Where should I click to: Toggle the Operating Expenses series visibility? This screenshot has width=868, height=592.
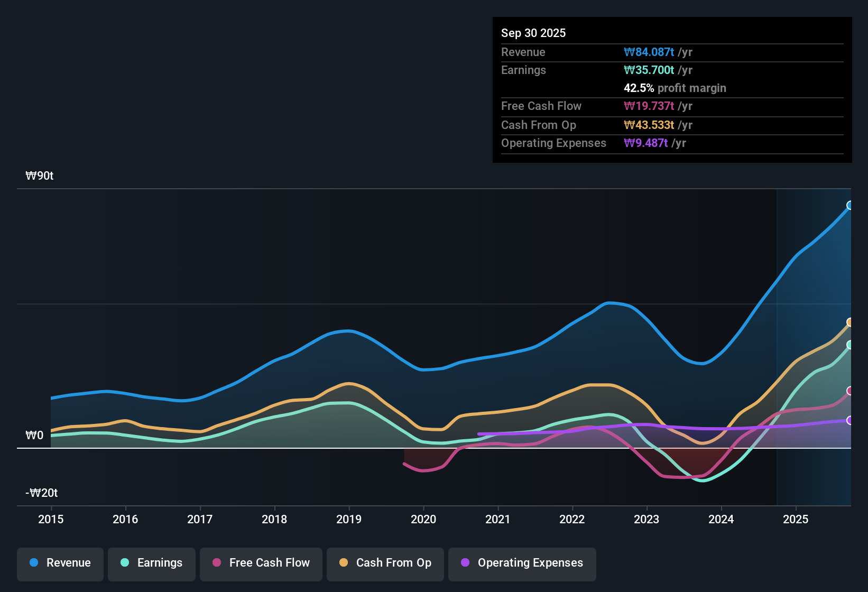click(x=522, y=563)
